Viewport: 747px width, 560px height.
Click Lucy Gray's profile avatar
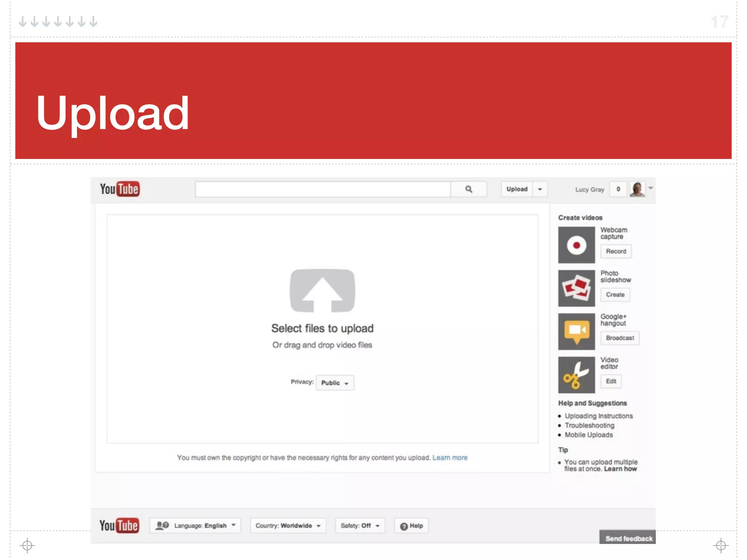(637, 189)
